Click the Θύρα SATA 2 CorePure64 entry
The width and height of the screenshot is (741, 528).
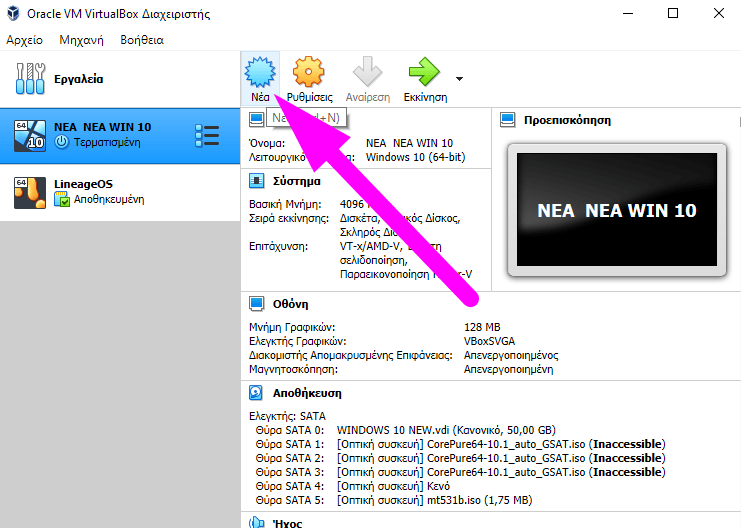[x=501, y=458]
